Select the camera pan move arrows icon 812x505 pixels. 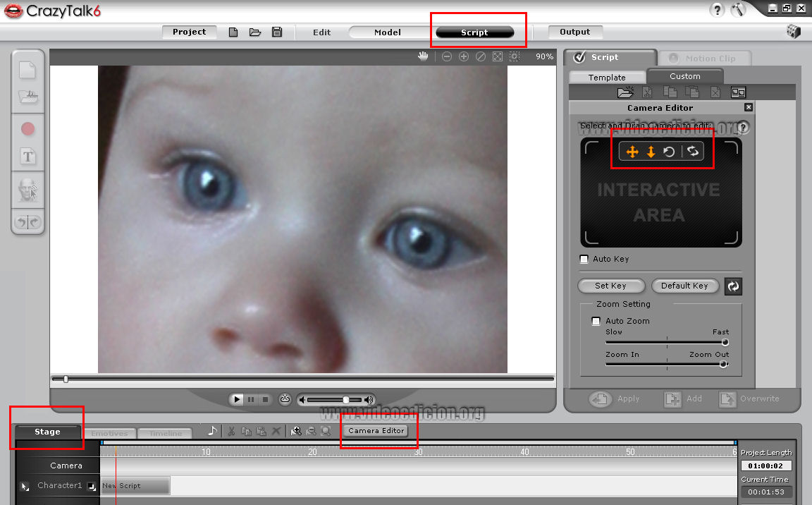pos(632,152)
